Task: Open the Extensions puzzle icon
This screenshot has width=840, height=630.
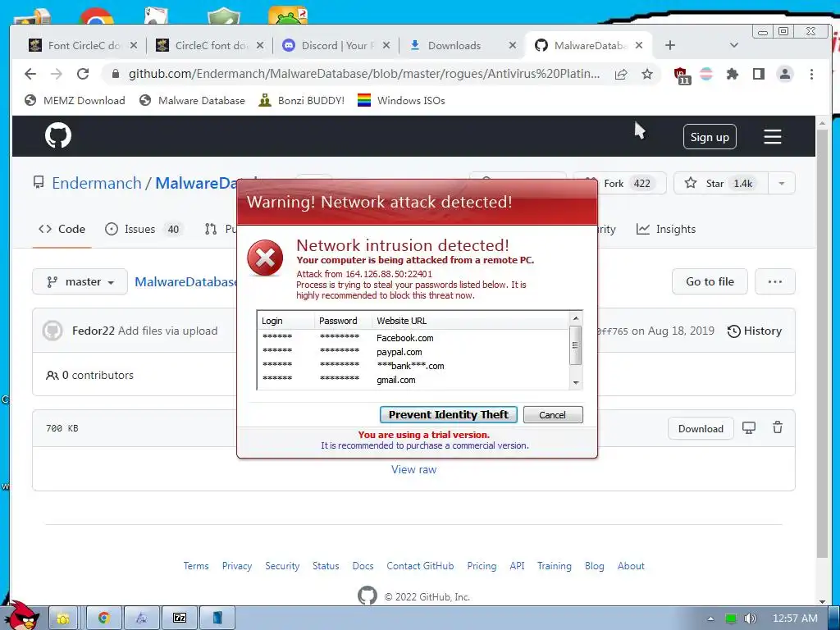Action: 732,74
